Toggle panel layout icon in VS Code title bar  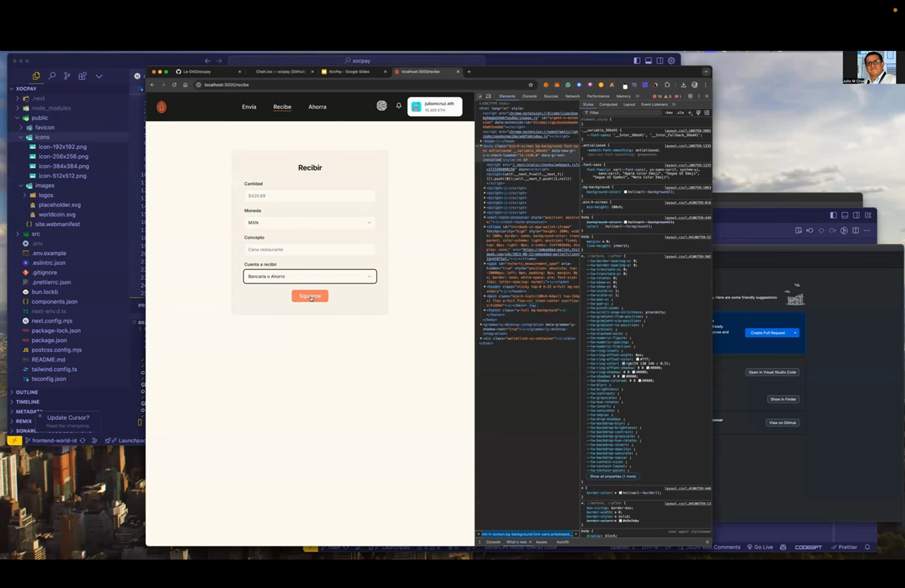click(x=648, y=61)
